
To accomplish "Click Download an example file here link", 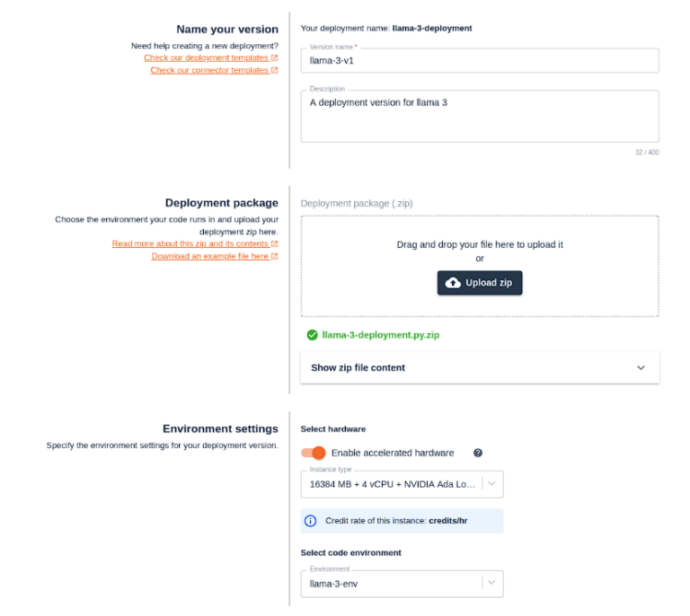I will (x=210, y=256).
